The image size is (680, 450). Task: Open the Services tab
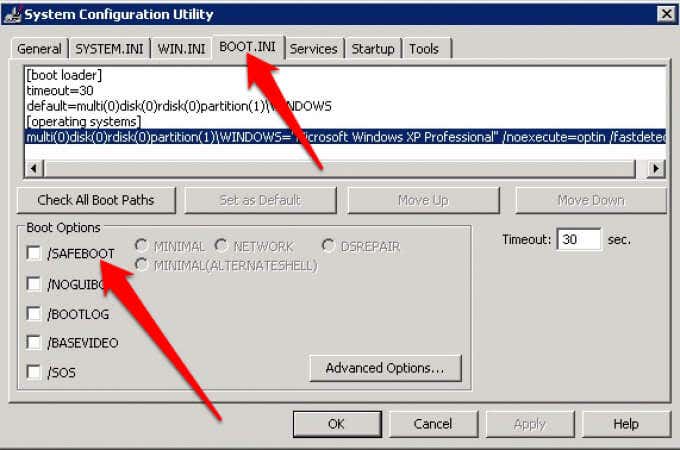coord(314,49)
